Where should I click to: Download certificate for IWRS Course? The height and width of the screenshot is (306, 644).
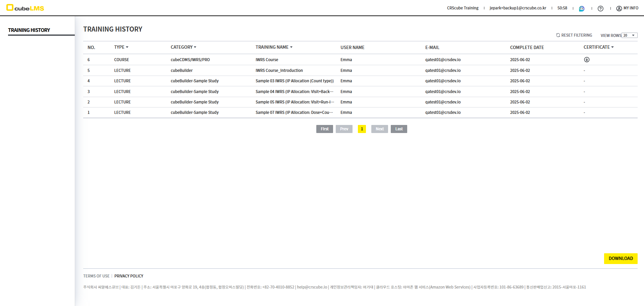point(587,60)
